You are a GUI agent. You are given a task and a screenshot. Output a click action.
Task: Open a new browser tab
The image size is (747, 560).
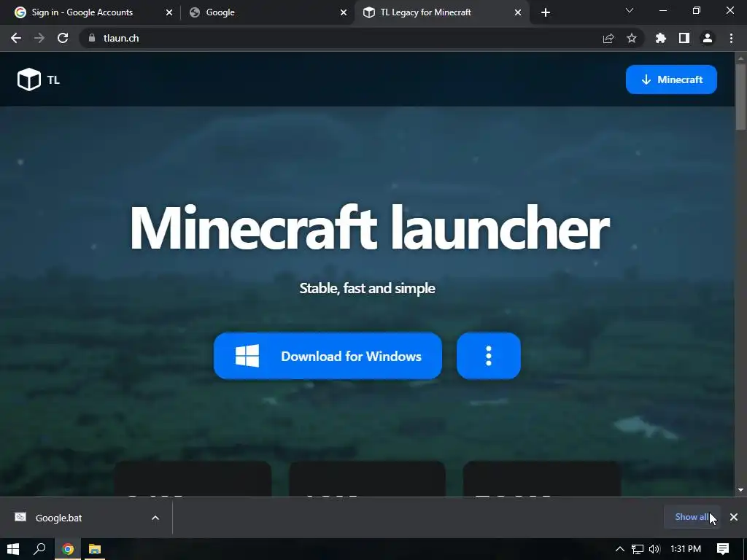pyautogui.click(x=546, y=12)
